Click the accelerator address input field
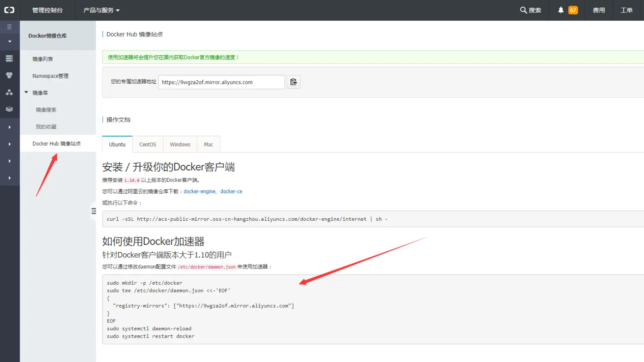Image resolution: width=644 pixels, height=362 pixels. pyautogui.click(x=222, y=82)
